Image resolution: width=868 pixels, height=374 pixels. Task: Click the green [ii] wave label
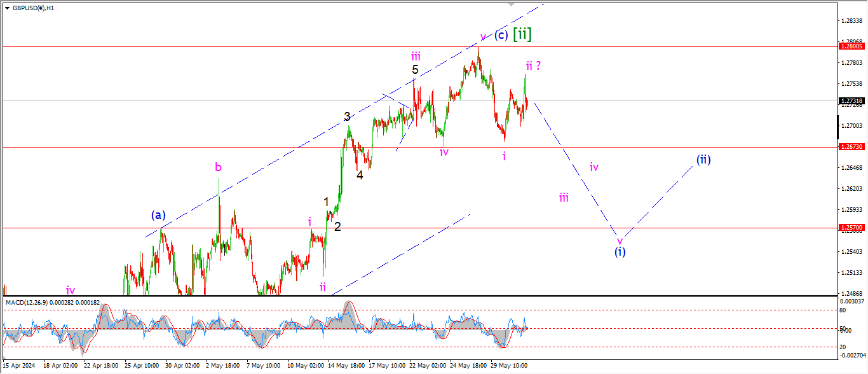pyautogui.click(x=522, y=34)
